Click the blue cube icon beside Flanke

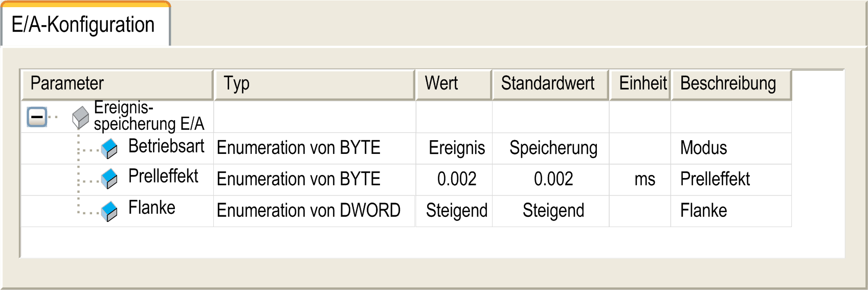click(x=109, y=211)
